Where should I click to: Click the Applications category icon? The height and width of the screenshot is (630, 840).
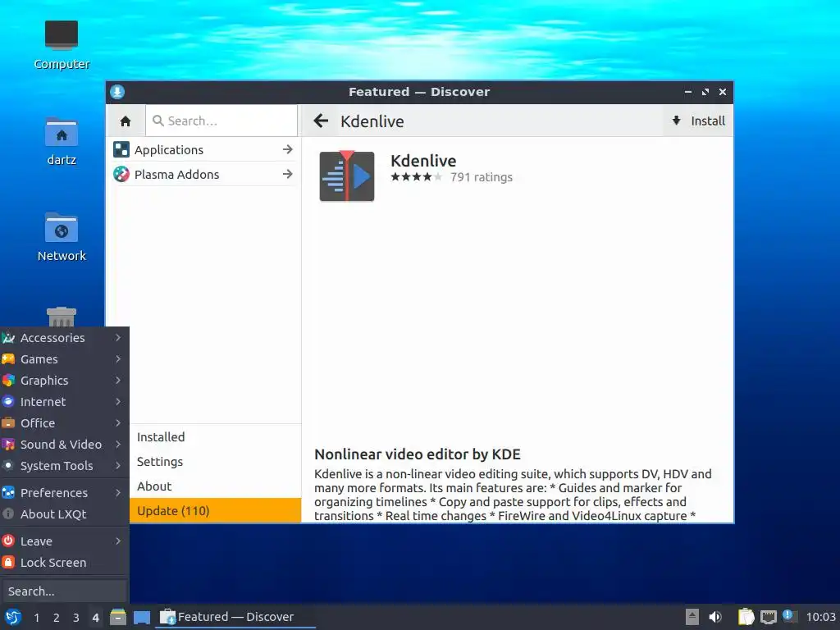(121, 149)
